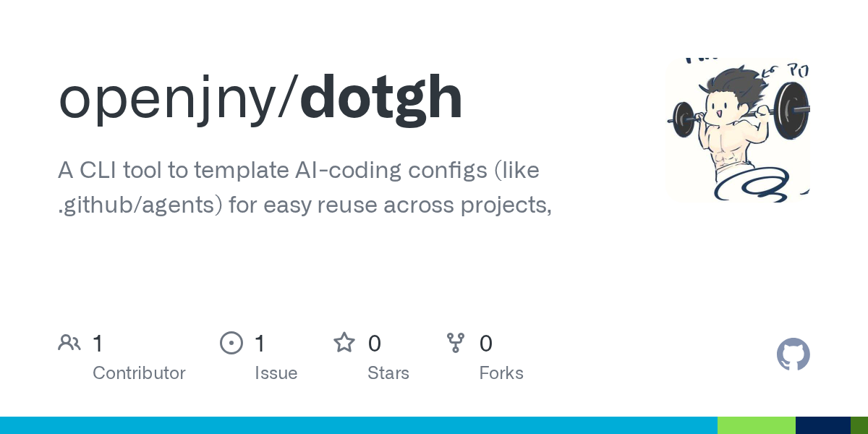Click the "Forks" label

tap(501, 373)
